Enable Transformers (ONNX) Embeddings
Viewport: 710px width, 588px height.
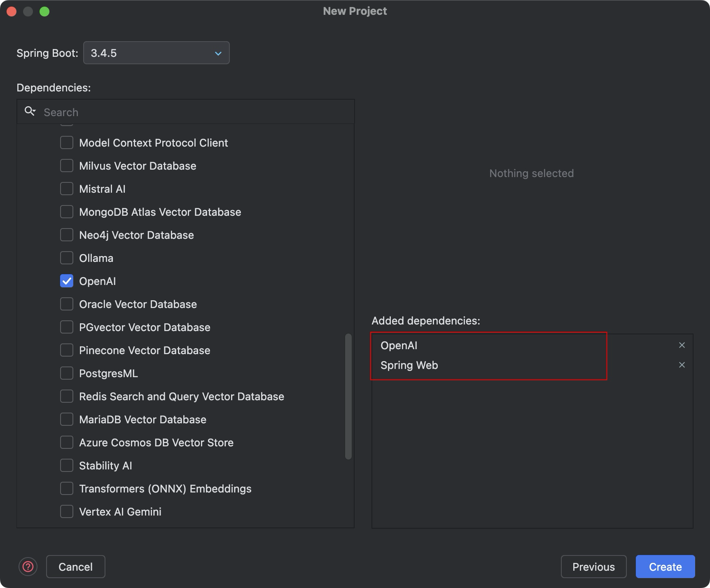[x=66, y=488]
